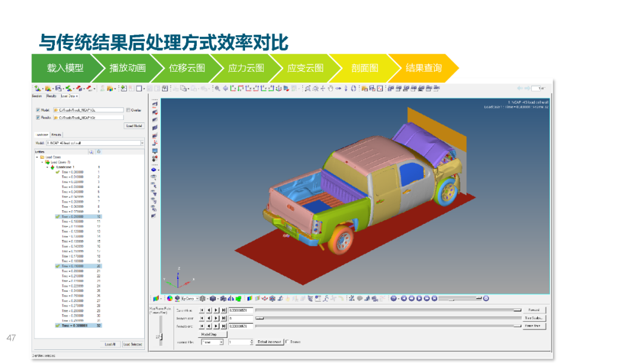Enable the Bounce checkbox

coord(287,342)
